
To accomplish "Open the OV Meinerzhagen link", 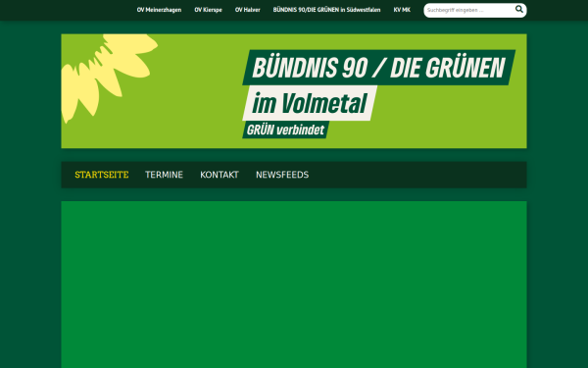I will [x=159, y=10].
